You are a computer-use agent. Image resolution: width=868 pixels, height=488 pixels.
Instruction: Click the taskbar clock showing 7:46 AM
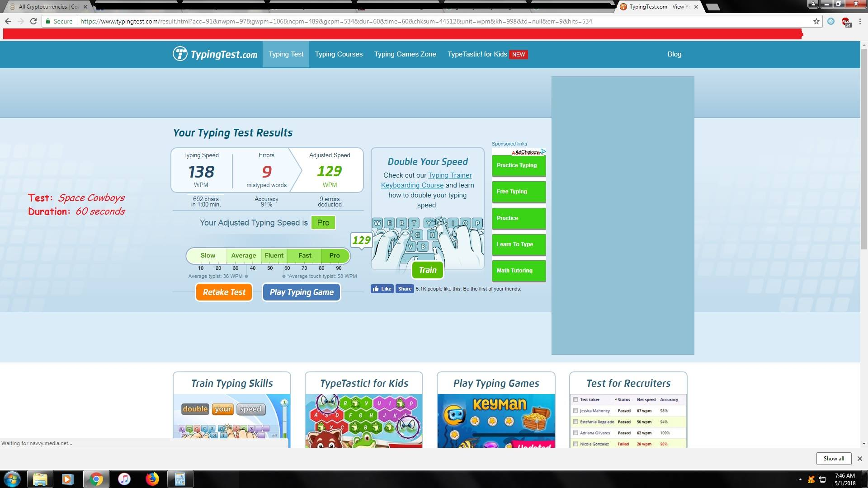pos(844,479)
